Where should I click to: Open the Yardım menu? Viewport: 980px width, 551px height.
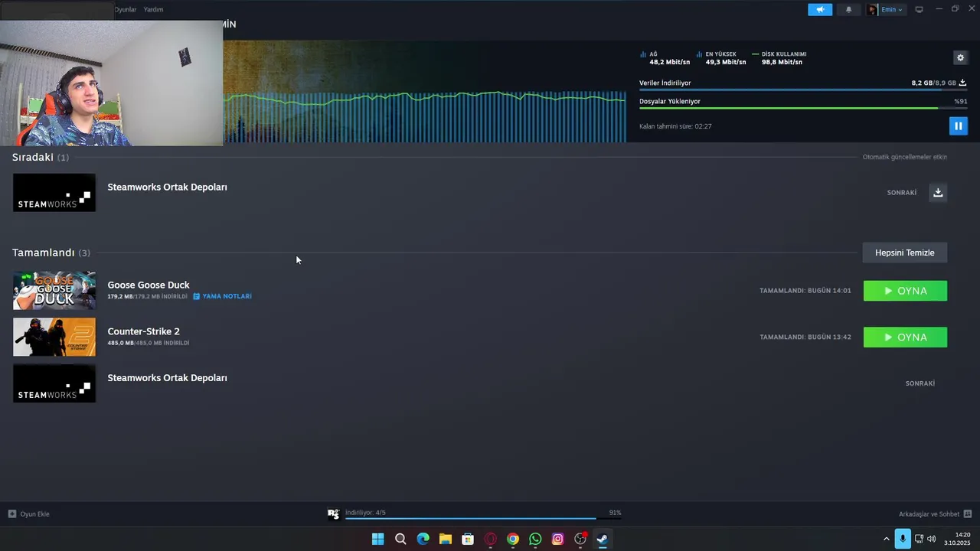[153, 9]
